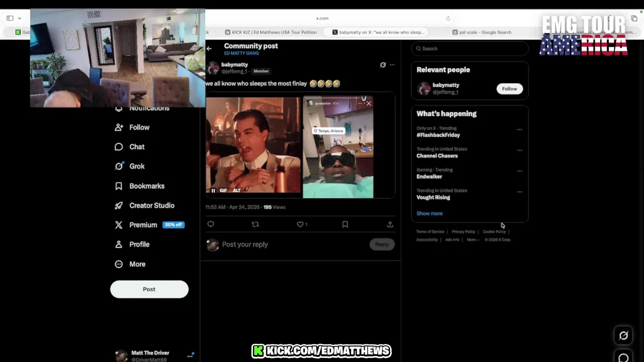Click Matt The Driver account avatar
This screenshot has height=362, width=644.
point(121,356)
